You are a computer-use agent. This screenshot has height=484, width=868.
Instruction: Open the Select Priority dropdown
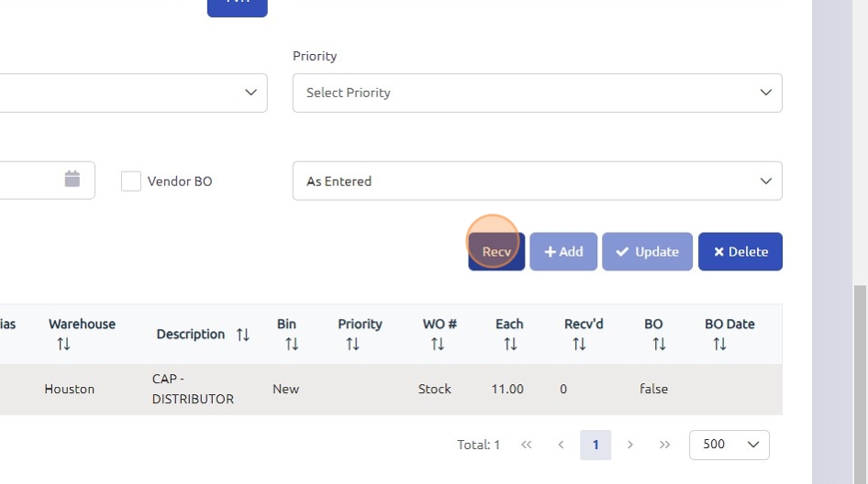coord(537,93)
